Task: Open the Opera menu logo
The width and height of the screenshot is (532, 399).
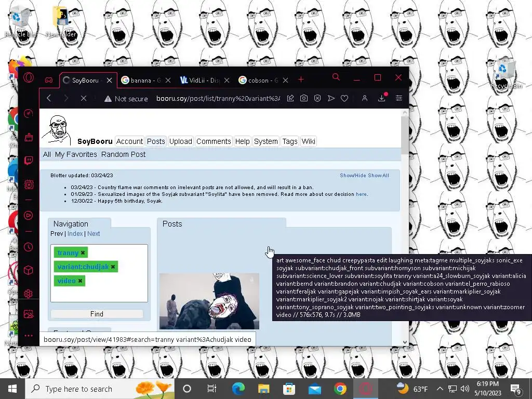Action: 29,78
